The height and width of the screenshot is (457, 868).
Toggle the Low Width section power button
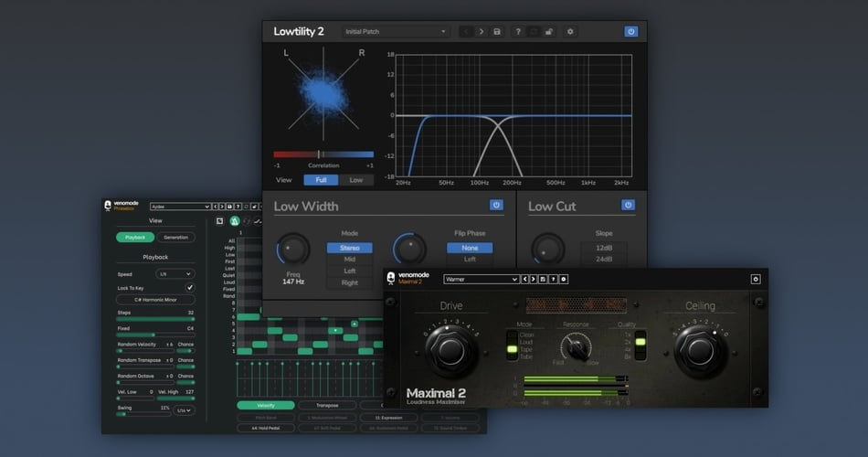[x=496, y=205]
